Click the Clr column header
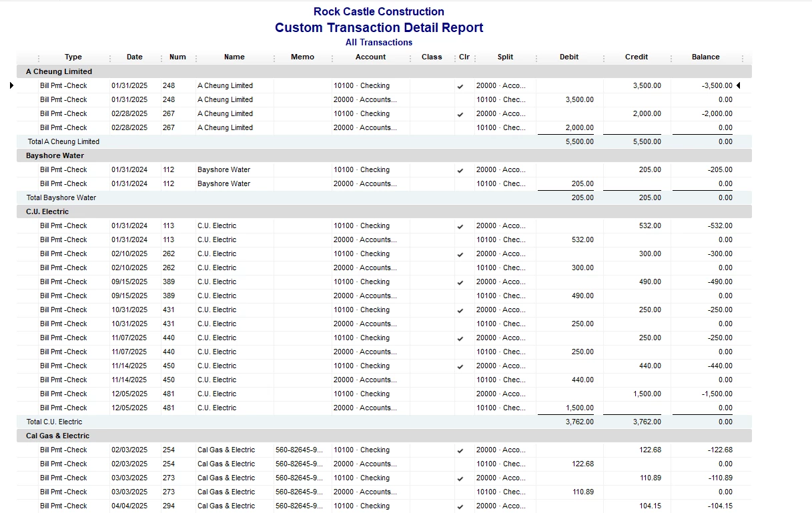The image size is (812, 513). point(464,57)
